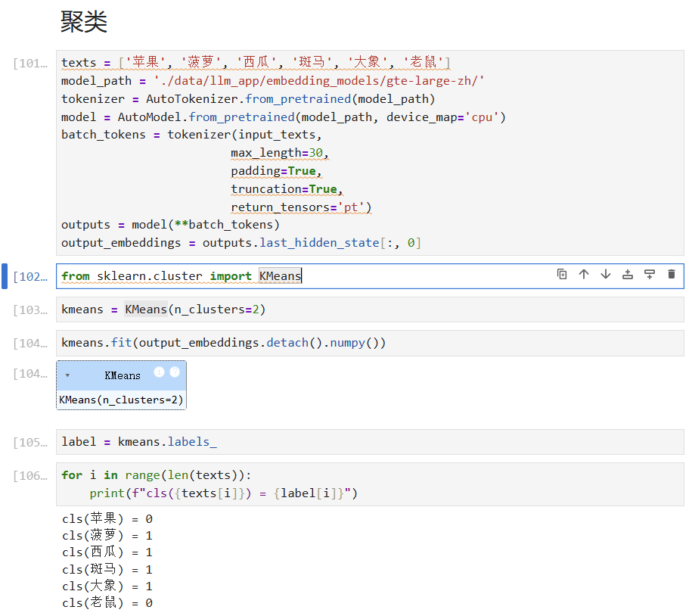Open the KMeans documentation question-mark icon
692x616 pixels.
click(175, 372)
